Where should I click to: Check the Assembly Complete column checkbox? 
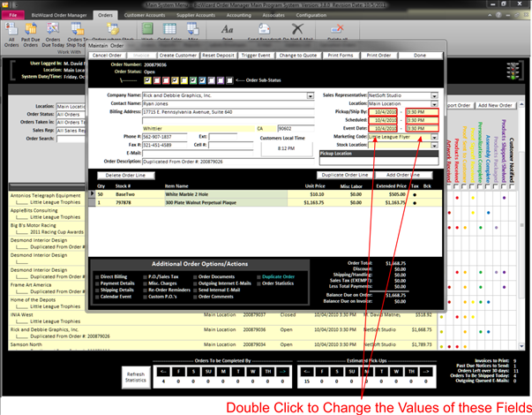488,186
